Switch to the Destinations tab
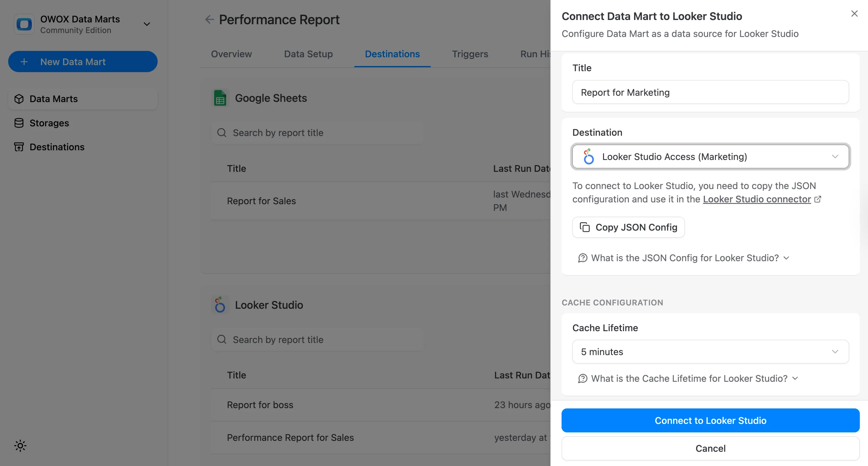Screen dimensions: 868x466 [x=392, y=54]
